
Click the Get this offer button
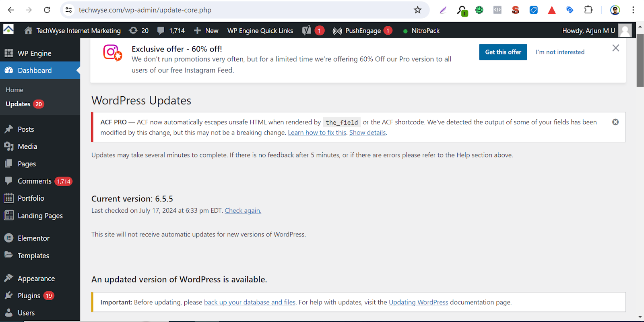click(x=503, y=52)
